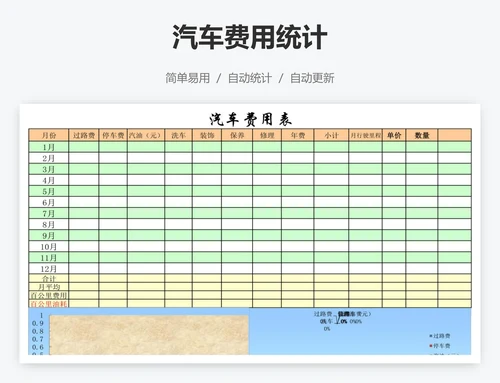Screen dimensions: 500x383
Task: Click the 汽车费用表 sheet title
Action: [251, 119]
